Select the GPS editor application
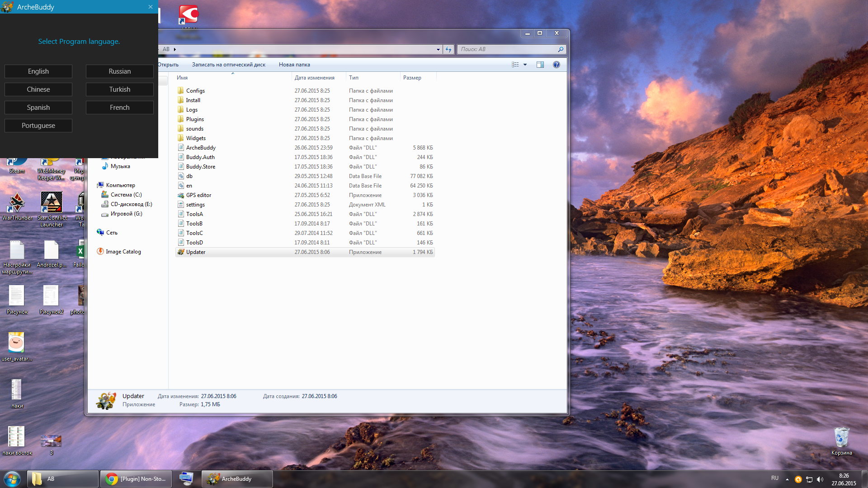 click(198, 195)
